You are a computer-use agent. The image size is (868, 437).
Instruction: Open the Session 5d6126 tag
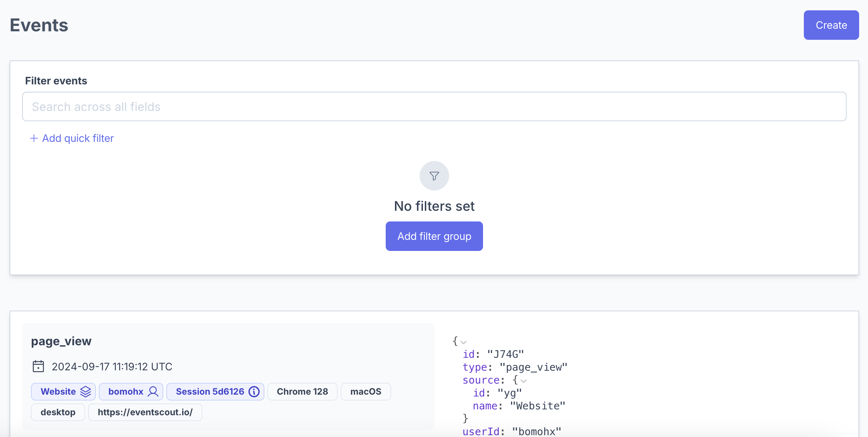coord(210,391)
